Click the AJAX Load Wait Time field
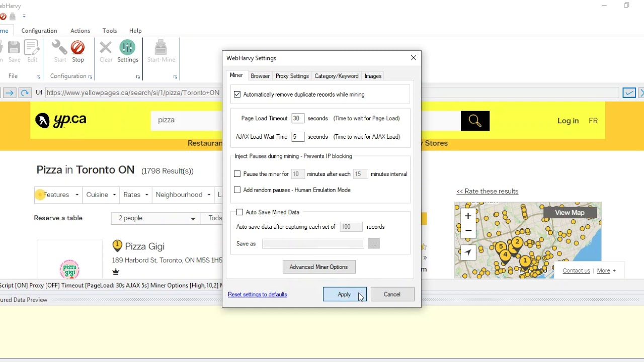This screenshot has height=362, width=644. coord(298,136)
